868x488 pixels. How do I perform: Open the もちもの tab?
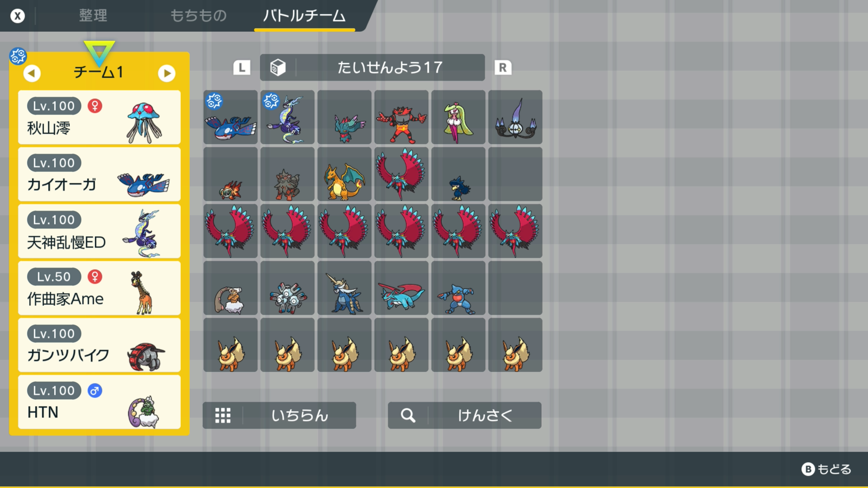pyautogui.click(x=198, y=16)
